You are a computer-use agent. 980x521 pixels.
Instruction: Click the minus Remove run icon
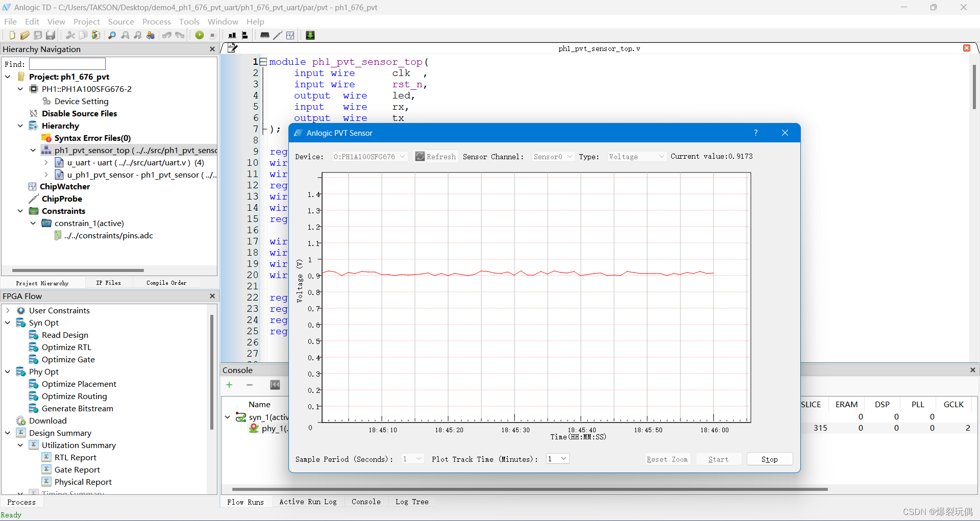[x=250, y=385]
